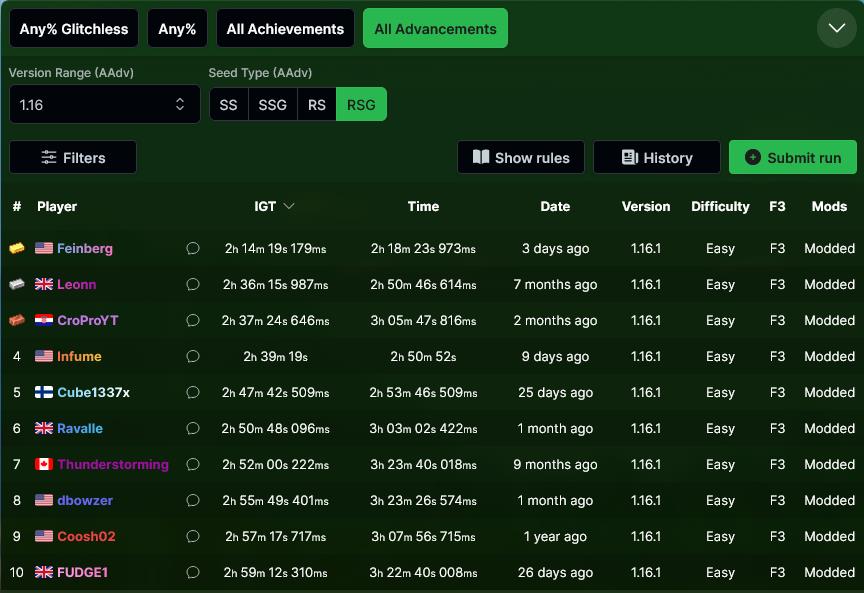Select the All Achievements category tab

click(285, 29)
